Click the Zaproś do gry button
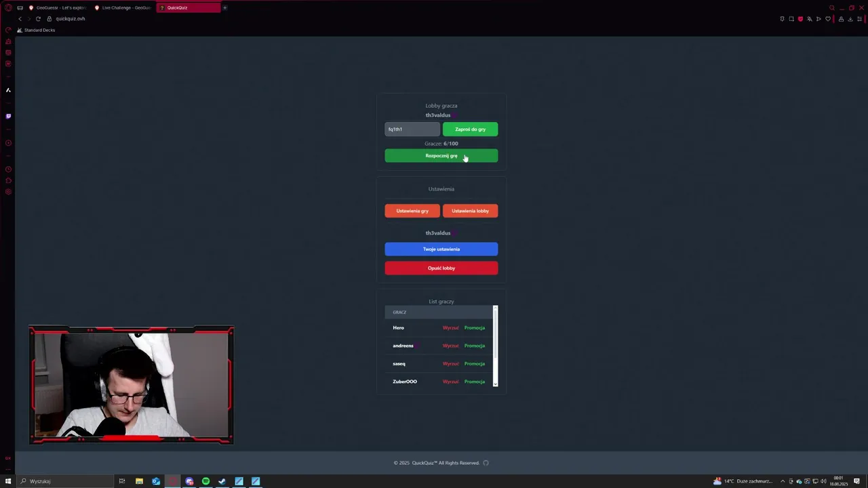 tap(470, 129)
